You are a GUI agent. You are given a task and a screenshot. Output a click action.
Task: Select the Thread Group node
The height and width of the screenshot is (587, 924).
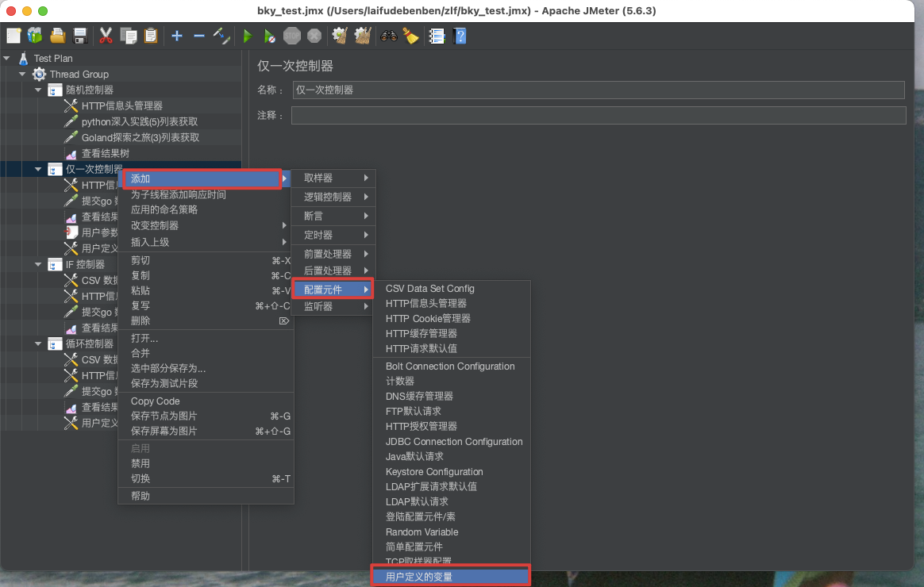tap(79, 75)
